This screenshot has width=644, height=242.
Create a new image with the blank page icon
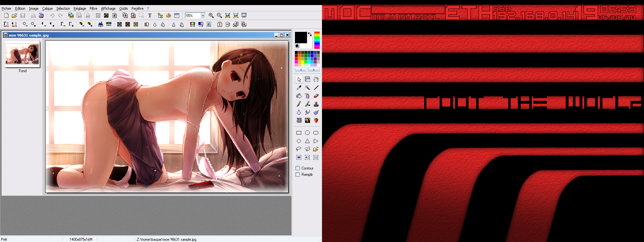click(6, 15)
